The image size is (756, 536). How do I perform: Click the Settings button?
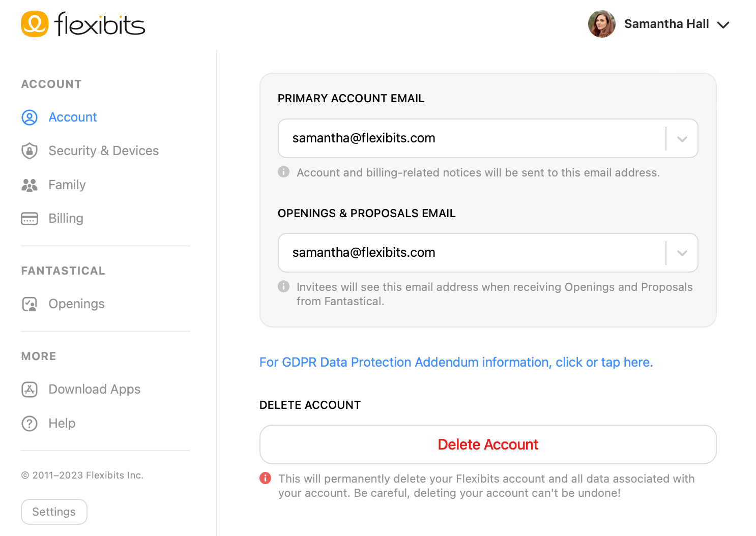pos(54,512)
